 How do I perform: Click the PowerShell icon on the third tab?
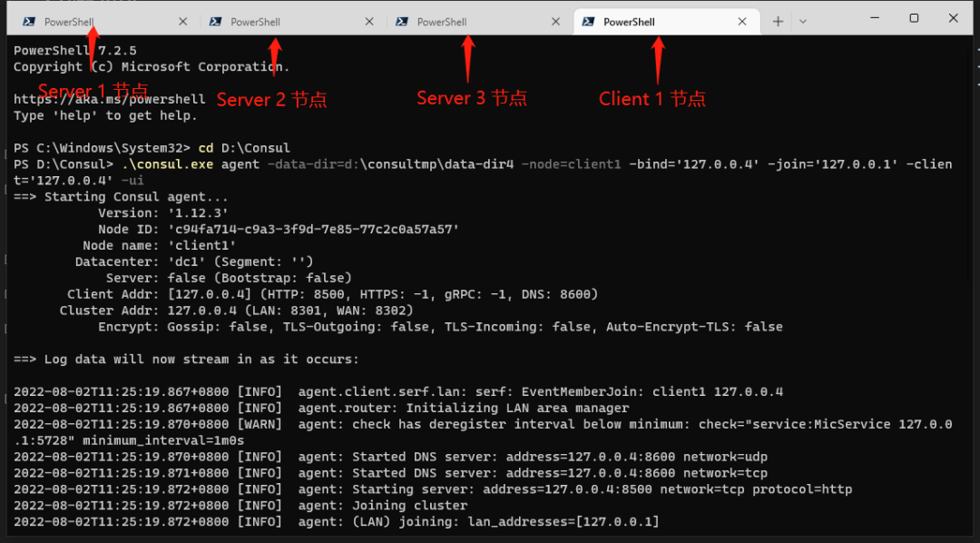pos(402,21)
